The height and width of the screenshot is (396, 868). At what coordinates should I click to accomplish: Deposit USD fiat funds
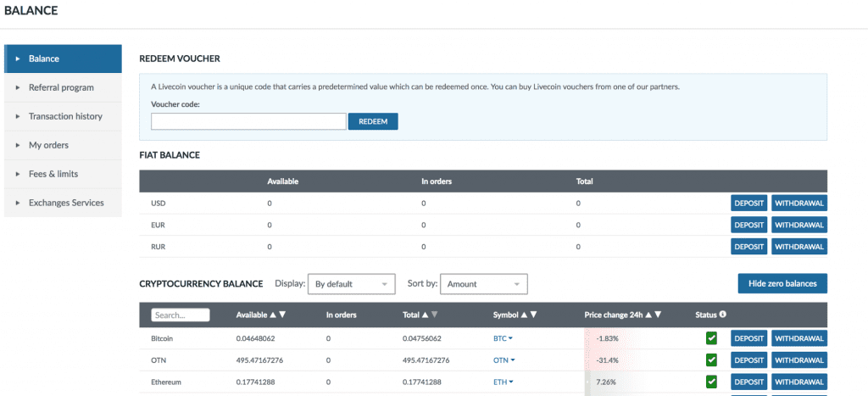(x=749, y=204)
